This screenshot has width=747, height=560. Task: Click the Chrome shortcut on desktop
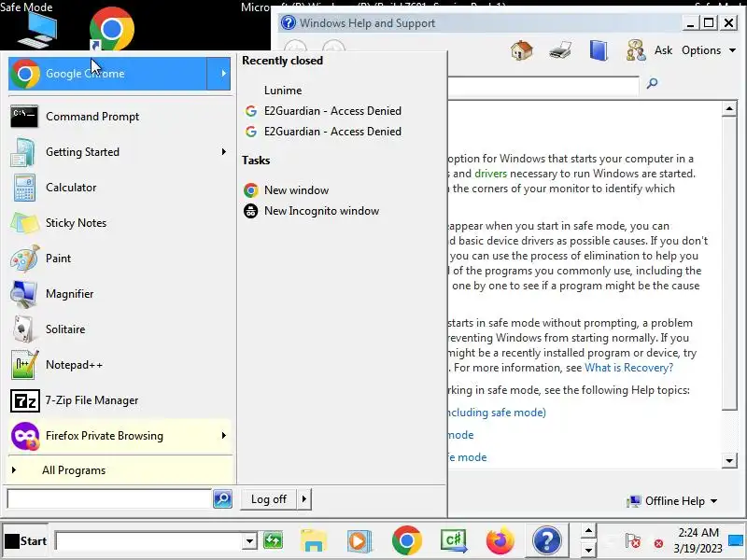pos(112,29)
